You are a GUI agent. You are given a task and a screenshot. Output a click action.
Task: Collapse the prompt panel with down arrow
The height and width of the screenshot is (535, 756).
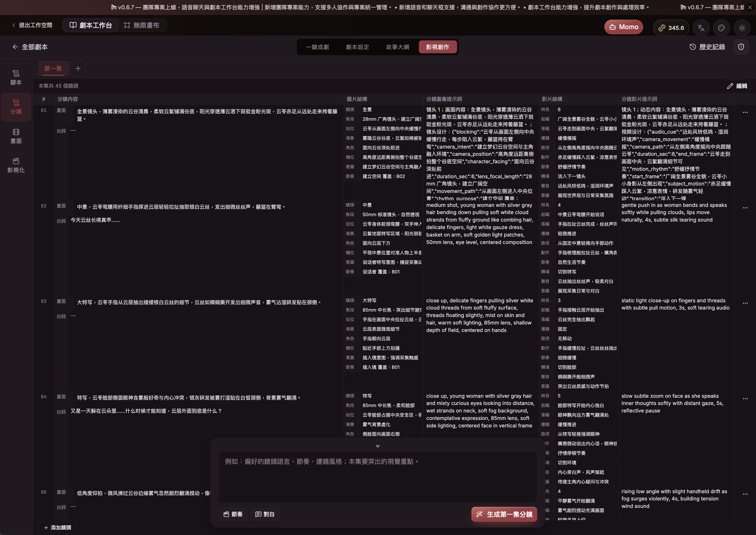point(378,446)
